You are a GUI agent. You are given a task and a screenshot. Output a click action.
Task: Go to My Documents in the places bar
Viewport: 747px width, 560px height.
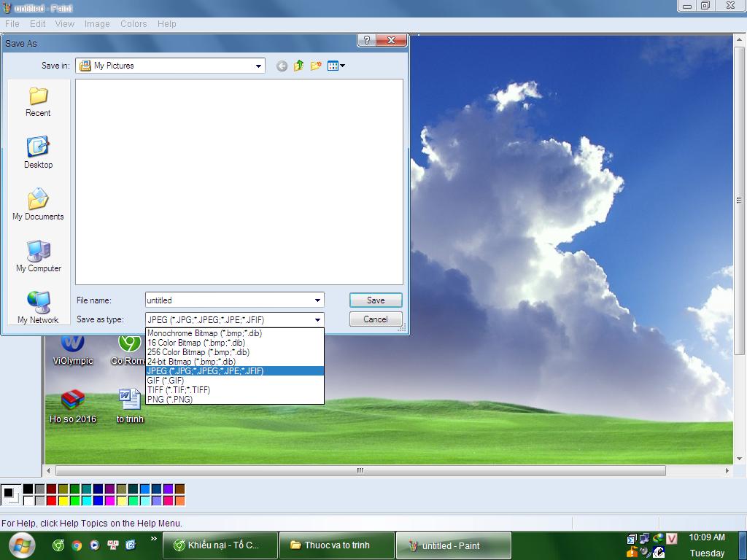(x=38, y=205)
